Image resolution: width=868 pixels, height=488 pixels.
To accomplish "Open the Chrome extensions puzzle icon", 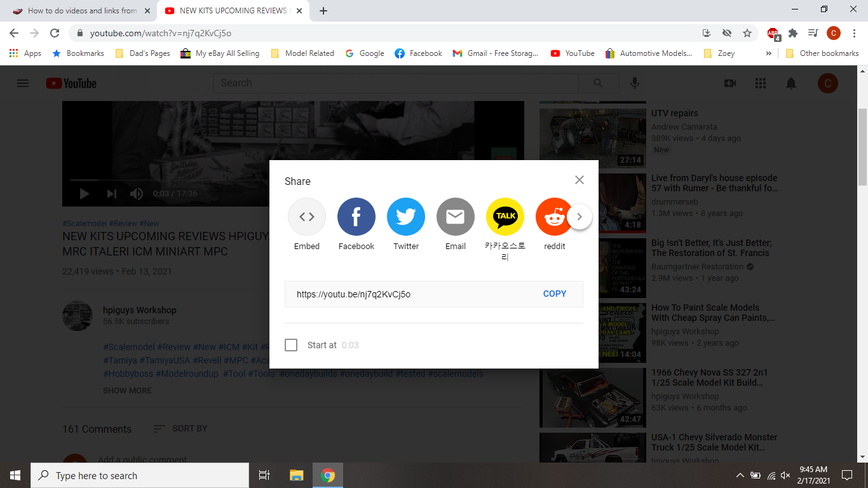I will pos(793,33).
